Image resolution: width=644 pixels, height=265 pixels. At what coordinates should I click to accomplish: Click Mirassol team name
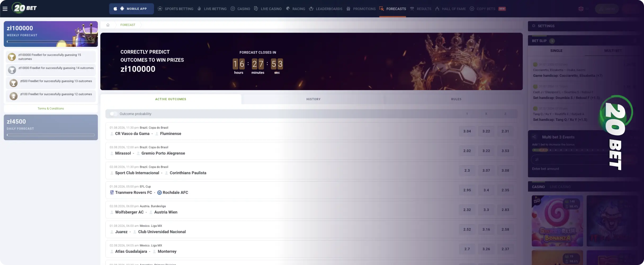(x=123, y=153)
